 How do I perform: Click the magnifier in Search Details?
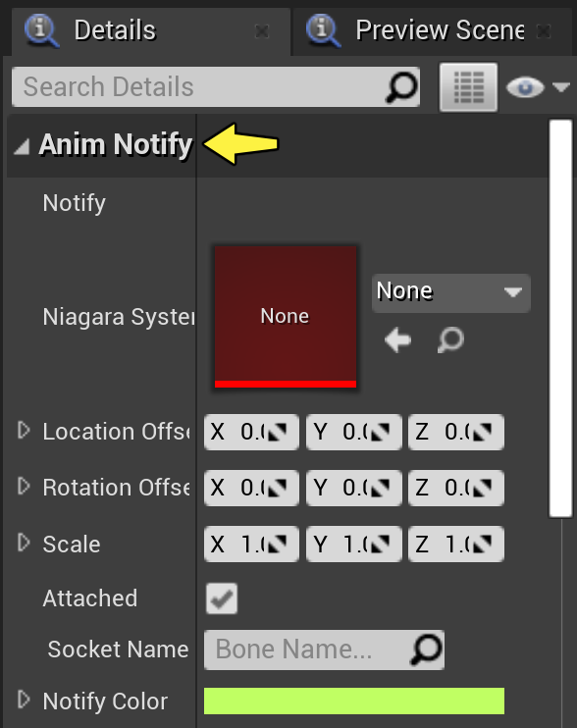401,86
